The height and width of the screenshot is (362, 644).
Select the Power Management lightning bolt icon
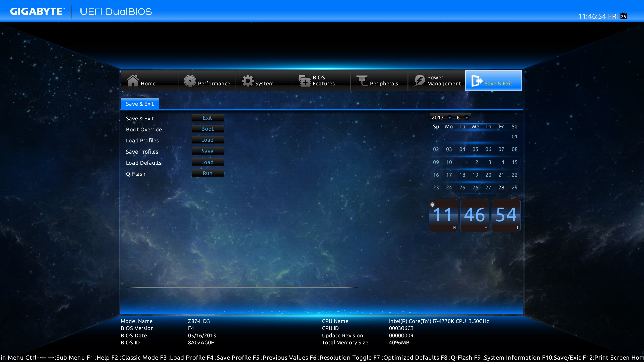pyautogui.click(x=419, y=80)
